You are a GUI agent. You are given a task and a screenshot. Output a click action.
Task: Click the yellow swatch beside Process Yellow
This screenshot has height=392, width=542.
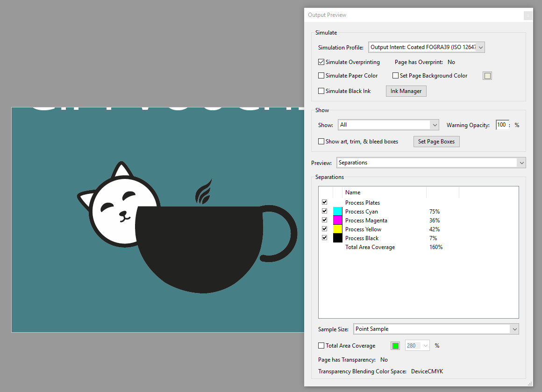[x=338, y=229]
